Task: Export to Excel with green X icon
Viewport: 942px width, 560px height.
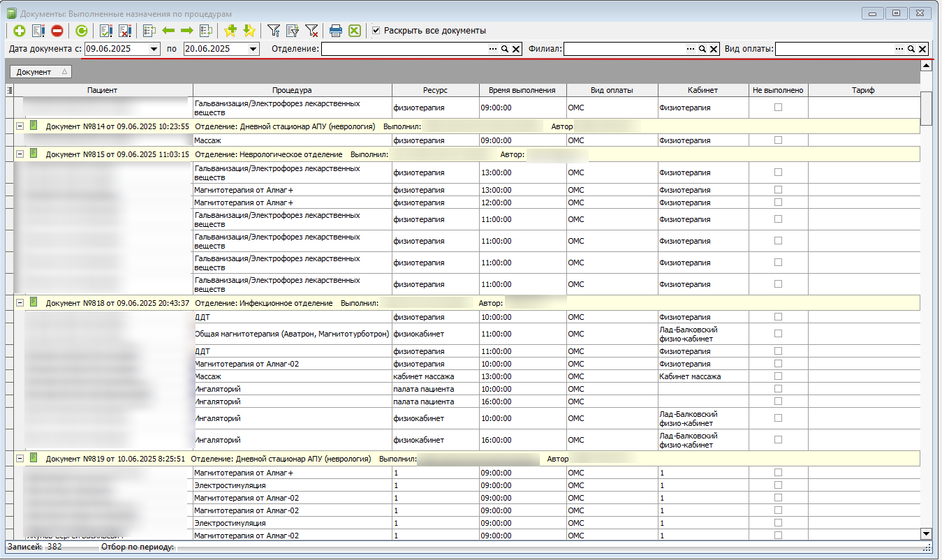Action: [355, 31]
